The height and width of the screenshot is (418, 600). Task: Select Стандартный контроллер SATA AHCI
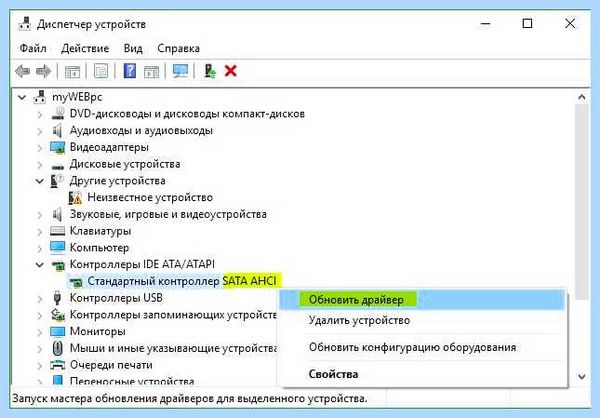tap(182, 281)
